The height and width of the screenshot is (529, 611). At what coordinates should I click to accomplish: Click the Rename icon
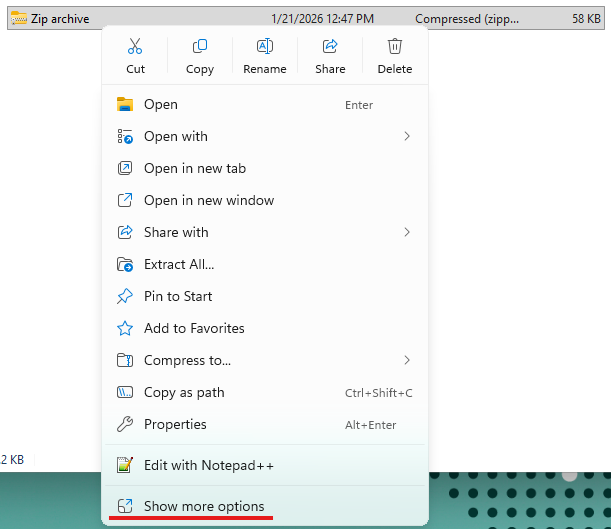[x=265, y=46]
